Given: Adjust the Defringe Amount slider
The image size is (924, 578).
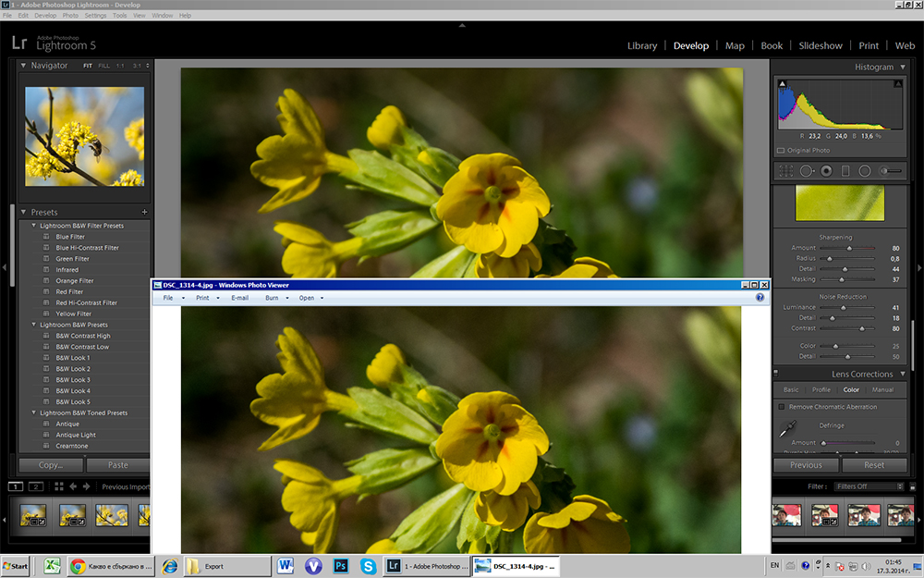Looking at the screenshot, I should [824, 443].
